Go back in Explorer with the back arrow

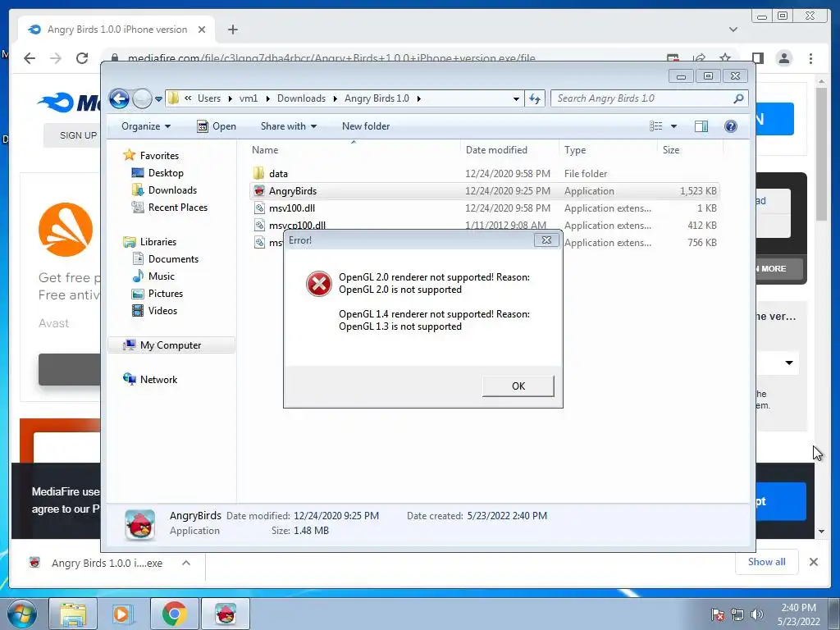pos(119,98)
